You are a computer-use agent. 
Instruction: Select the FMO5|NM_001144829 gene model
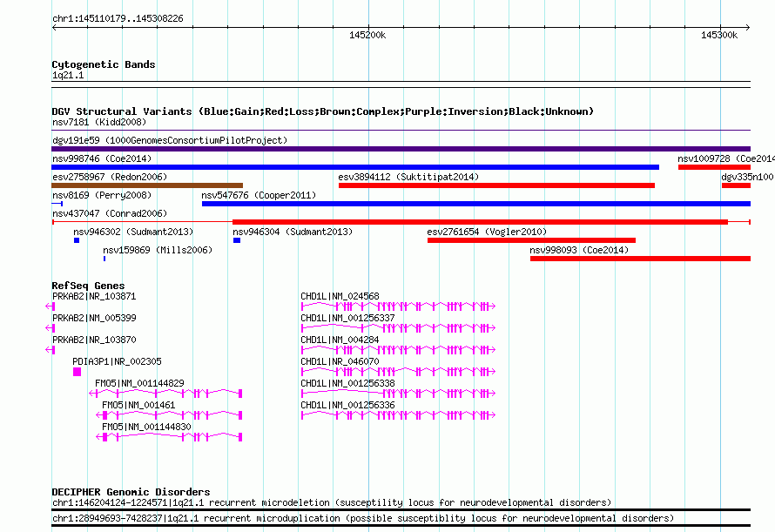point(165,394)
